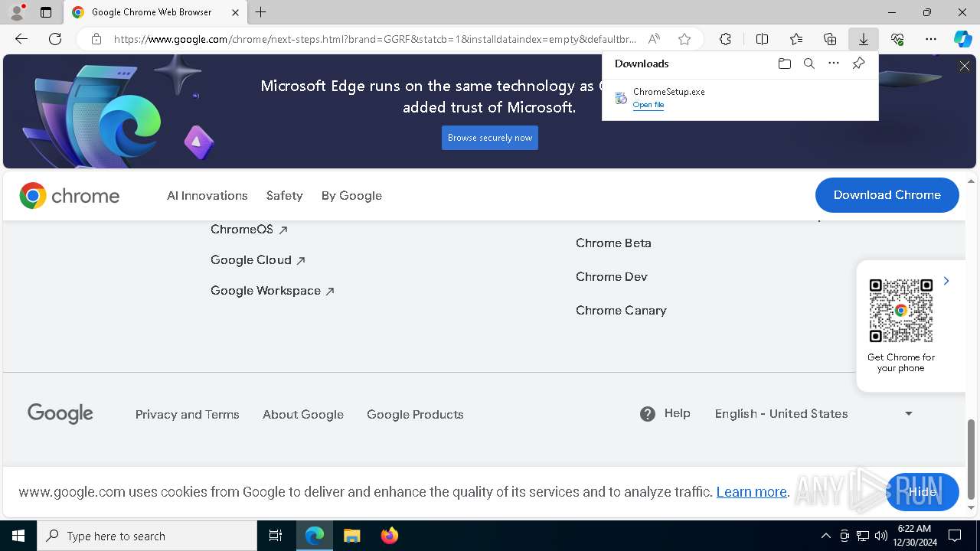The height and width of the screenshot is (551, 980).
Task: Open Extensions puzzle icon
Action: coord(725,39)
